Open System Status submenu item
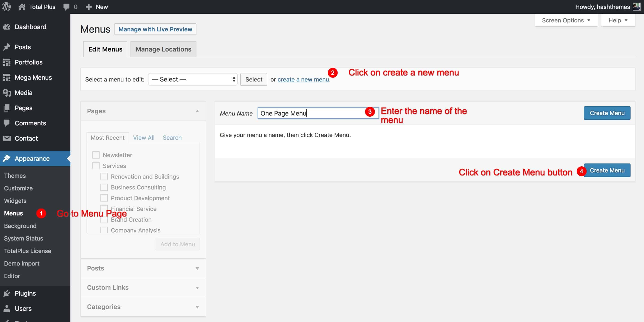The image size is (644, 322). [24, 238]
